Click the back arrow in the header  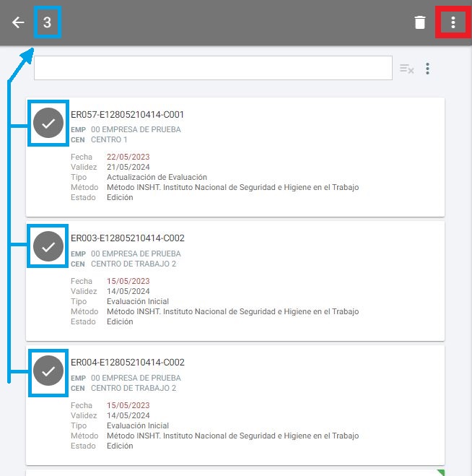pyautogui.click(x=18, y=22)
